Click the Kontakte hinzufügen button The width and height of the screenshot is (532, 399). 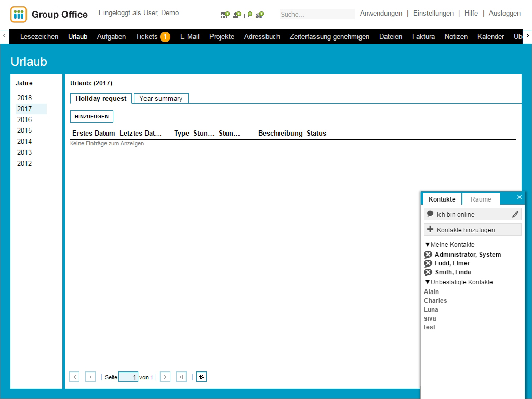[x=472, y=230]
